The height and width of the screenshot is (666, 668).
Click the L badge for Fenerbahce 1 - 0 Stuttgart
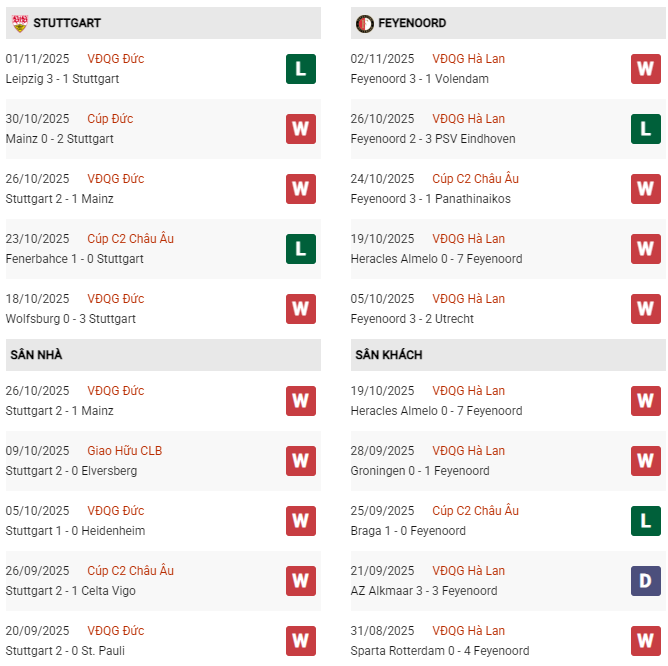(300, 249)
